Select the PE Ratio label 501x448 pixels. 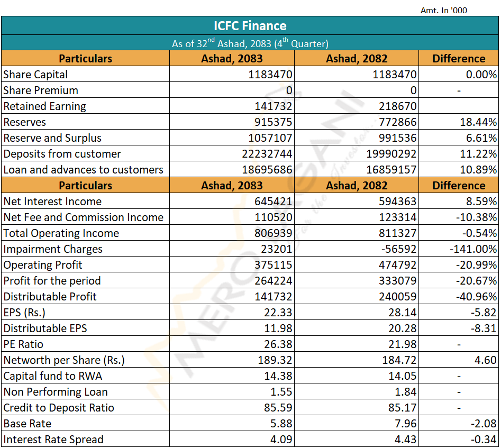pyautogui.click(x=23, y=344)
